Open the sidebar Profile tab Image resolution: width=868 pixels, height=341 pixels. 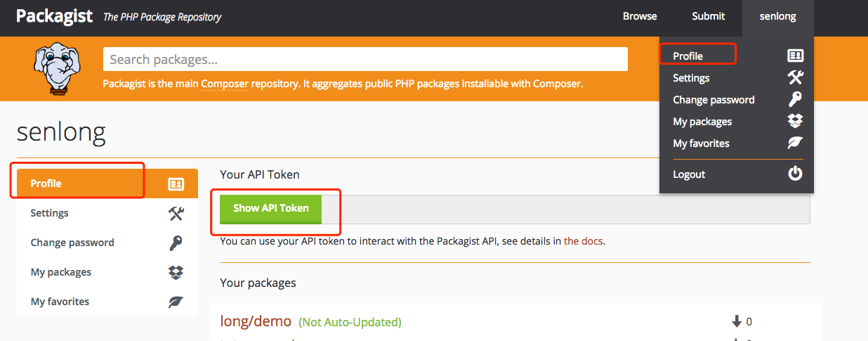click(107, 184)
